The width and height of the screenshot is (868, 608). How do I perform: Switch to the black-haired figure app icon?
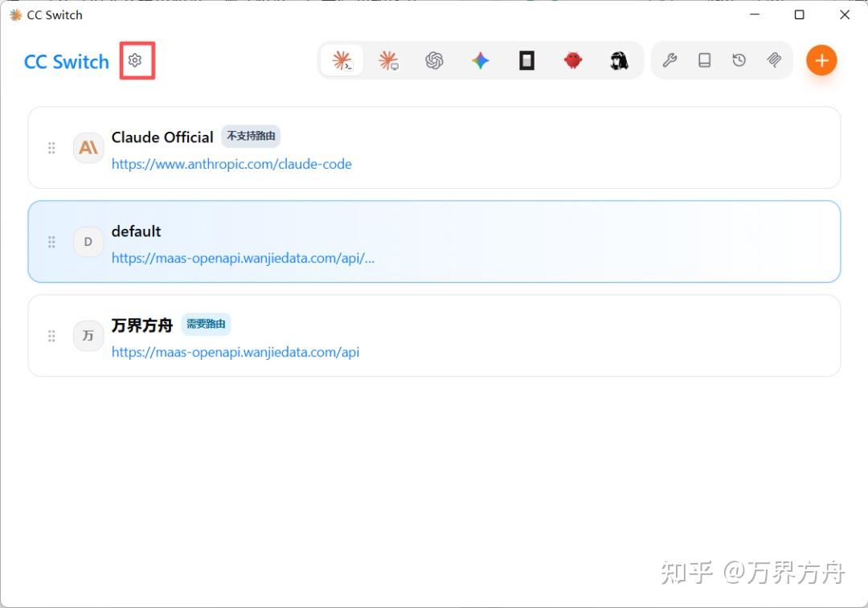619,60
